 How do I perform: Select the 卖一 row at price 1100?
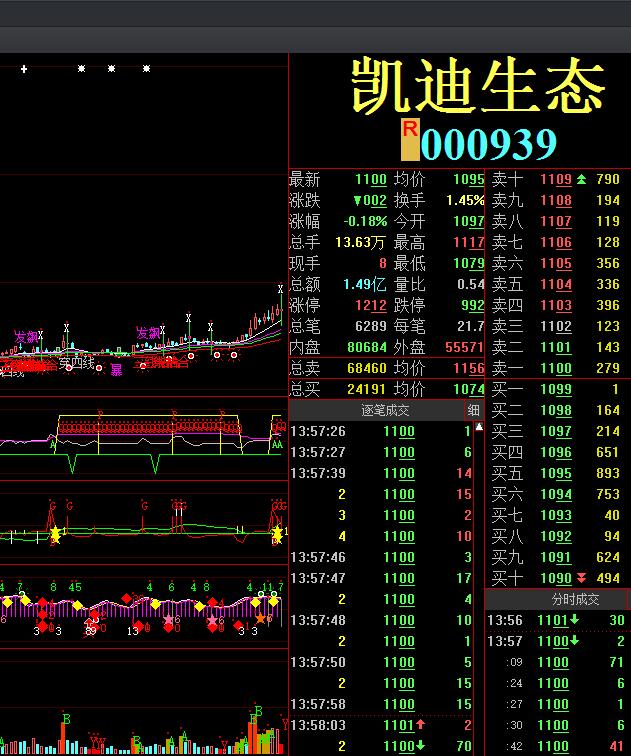click(556, 368)
